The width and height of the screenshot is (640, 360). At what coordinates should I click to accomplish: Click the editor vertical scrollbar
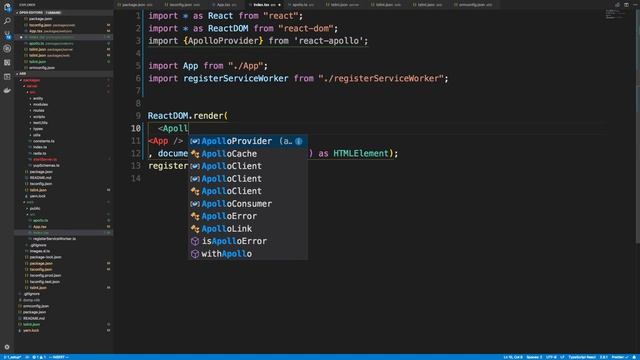(637, 127)
